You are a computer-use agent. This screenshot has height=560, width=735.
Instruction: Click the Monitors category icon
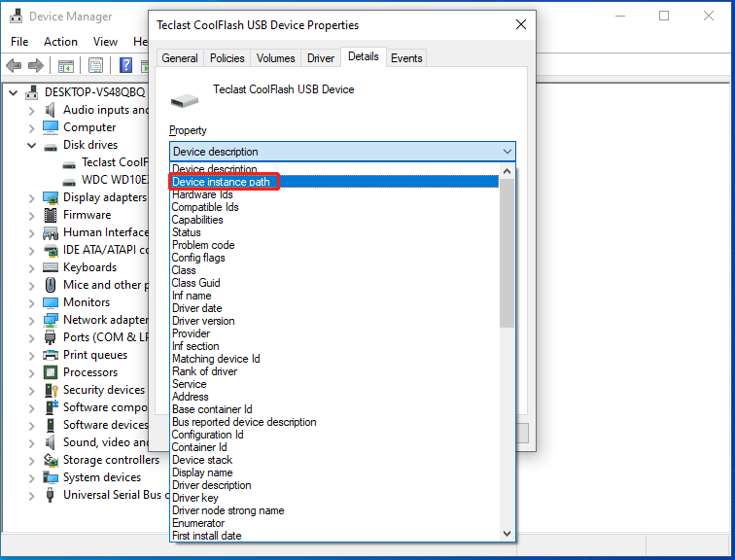tap(51, 302)
